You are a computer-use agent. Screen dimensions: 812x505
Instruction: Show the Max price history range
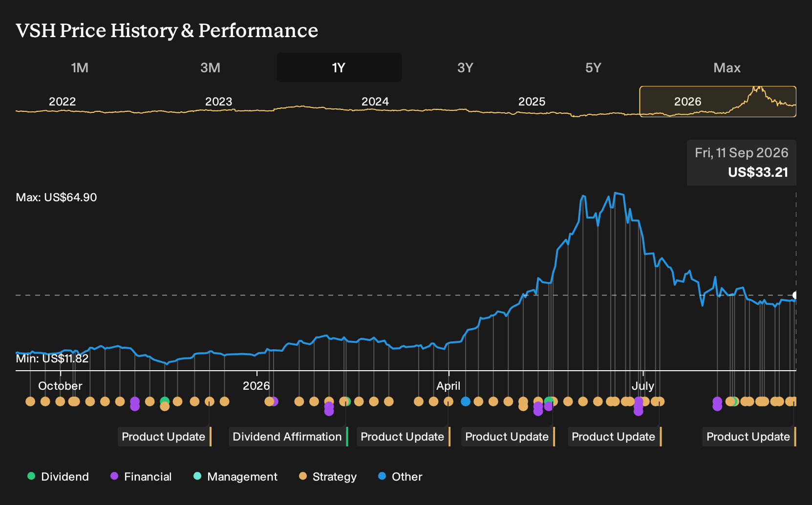pos(727,67)
